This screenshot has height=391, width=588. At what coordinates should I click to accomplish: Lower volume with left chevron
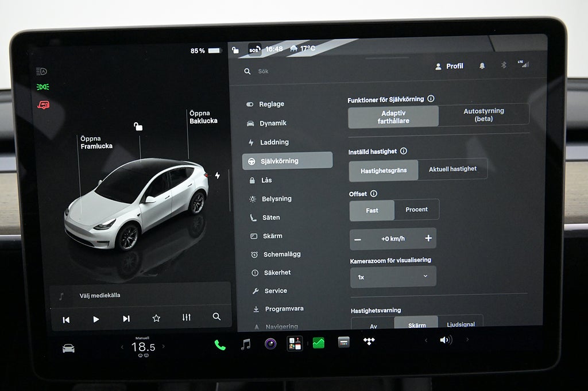point(426,340)
